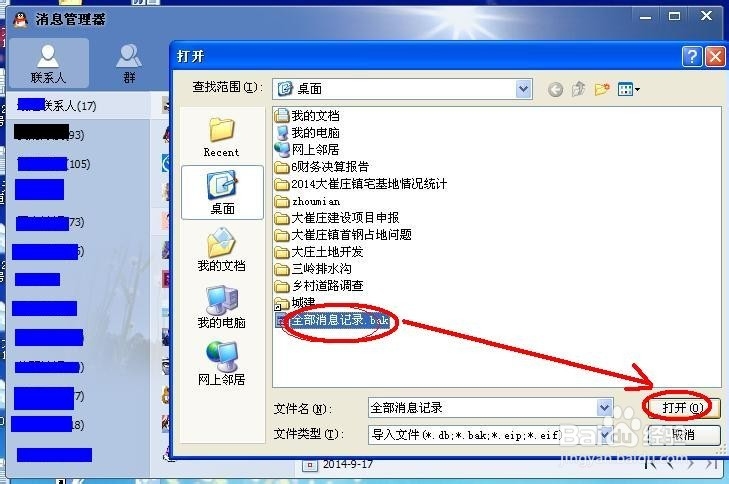
Task: Click the help question mark button
Action: coord(692,57)
